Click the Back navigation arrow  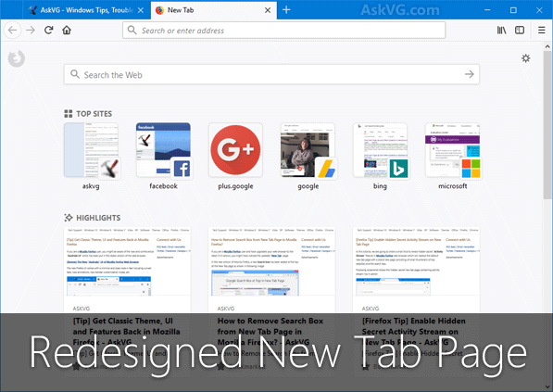(12, 31)
